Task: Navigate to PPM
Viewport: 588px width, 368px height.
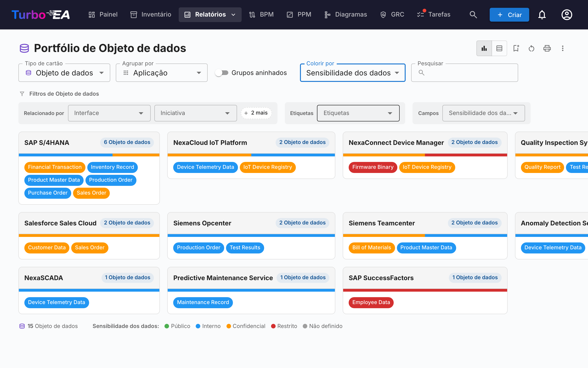Action: (299, 14)
